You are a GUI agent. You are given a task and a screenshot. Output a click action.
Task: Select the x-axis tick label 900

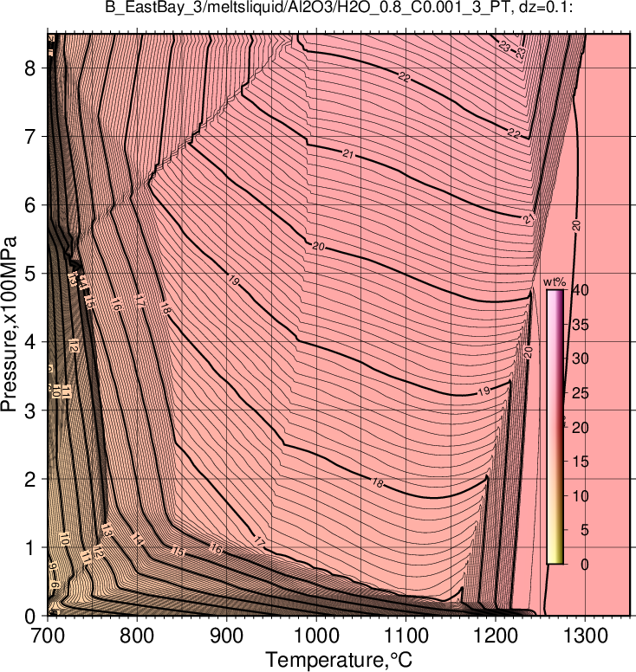click(226, 636)
